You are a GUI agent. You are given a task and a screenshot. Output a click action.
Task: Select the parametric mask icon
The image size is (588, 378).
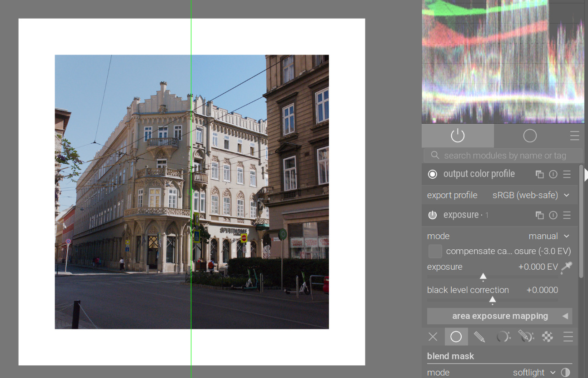tap(503, 337)
